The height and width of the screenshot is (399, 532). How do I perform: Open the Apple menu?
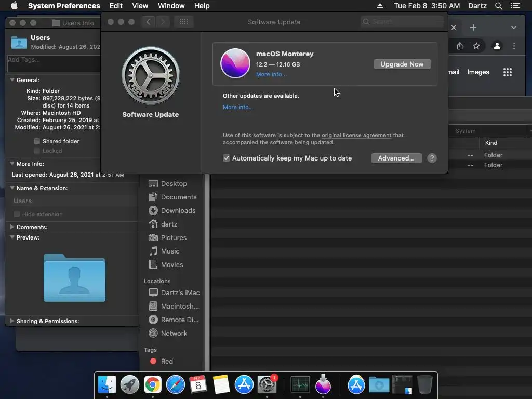(14, 6)
